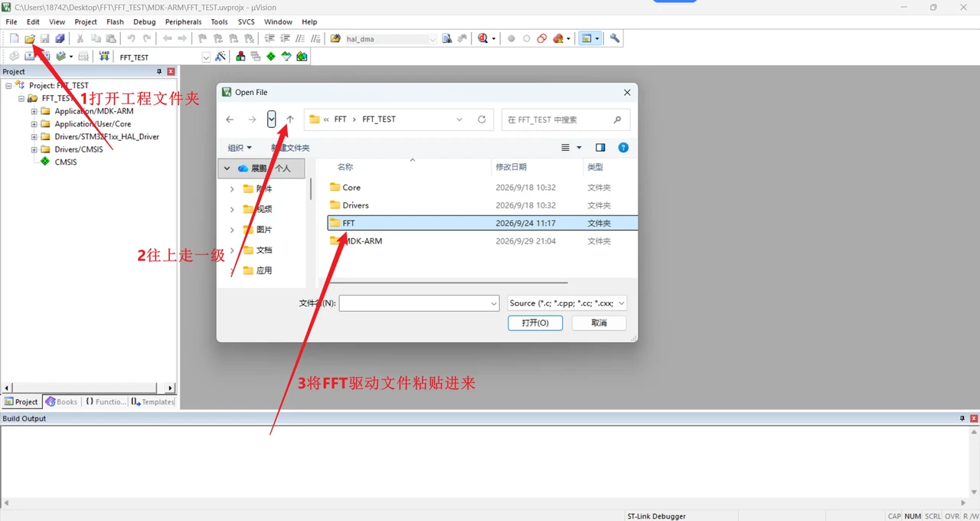Open the recent locations dropdown in Open File
The image size is (980, 521).
[x=272, y=120]
